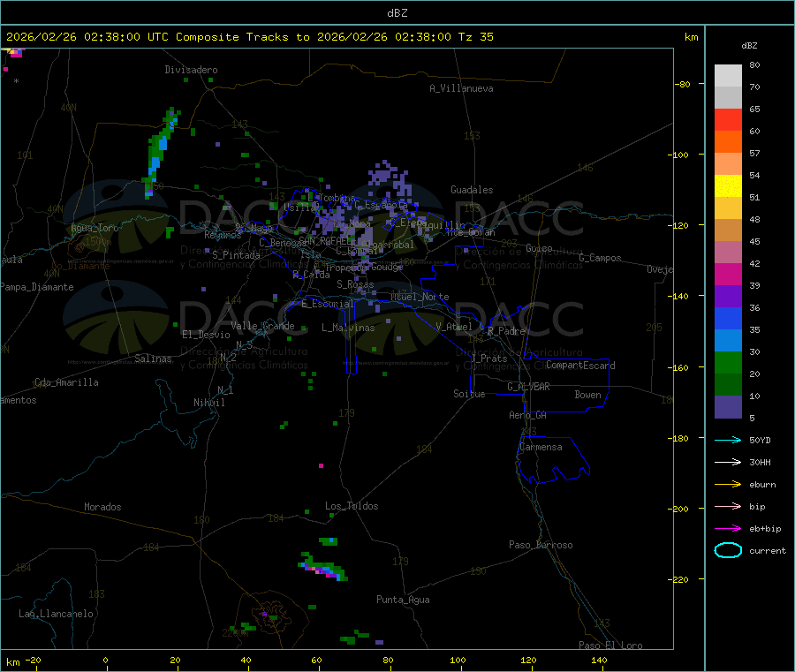Click the G_ALVEAR map label
795x672 pixels.
tap(528, 387)
